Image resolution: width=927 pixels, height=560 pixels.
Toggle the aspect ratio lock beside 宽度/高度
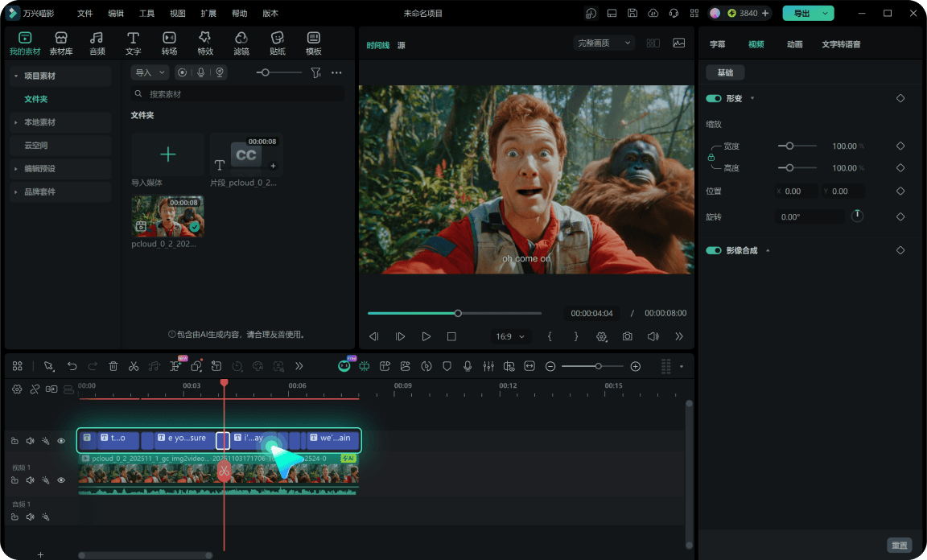pos(711,157)
